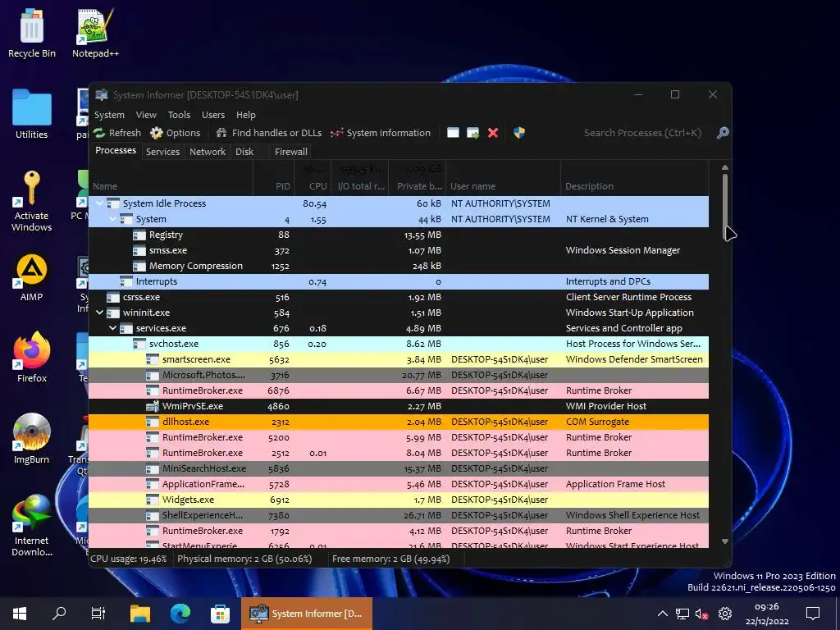This screenshot has width=840, height=630.
Task: Click the Refresh toolbar button
Action: click(x=117, y=133)
